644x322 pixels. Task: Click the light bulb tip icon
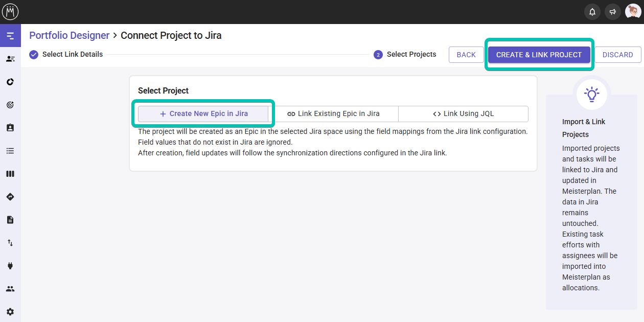pyautogui.click(x=591, y=94)
